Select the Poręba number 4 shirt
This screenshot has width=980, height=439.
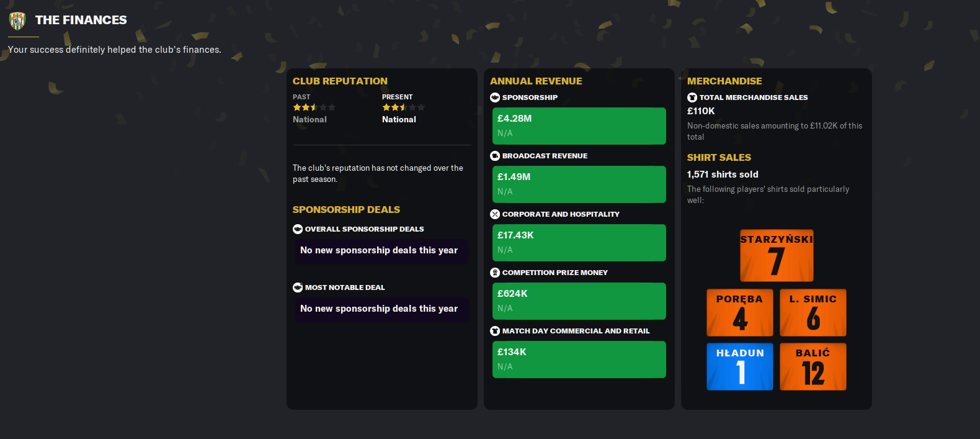(x=740, y=312)
